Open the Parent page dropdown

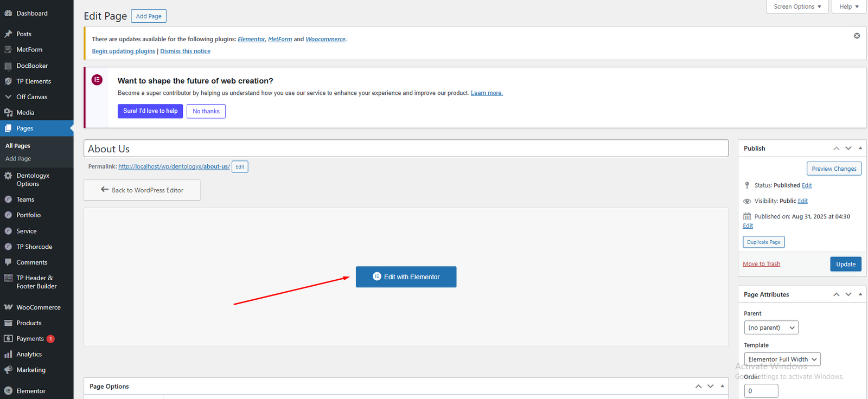coord(771,327)
